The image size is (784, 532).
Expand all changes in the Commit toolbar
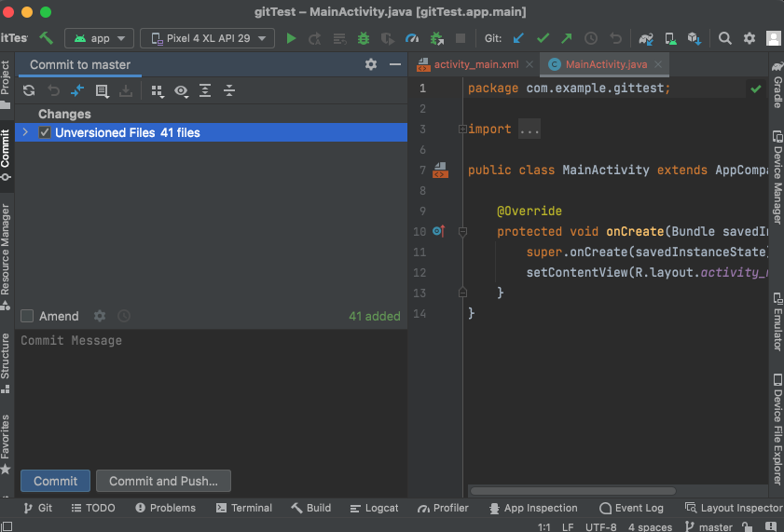click(x=205, y=91)
